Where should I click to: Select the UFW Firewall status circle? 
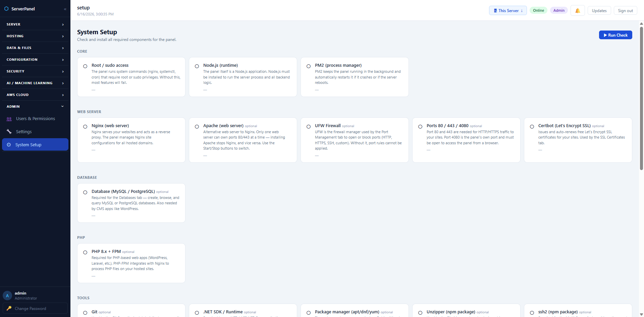tap(309, 127)
